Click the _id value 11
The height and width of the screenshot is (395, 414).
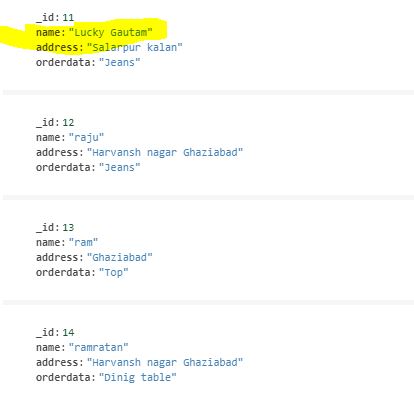point(68,17)
